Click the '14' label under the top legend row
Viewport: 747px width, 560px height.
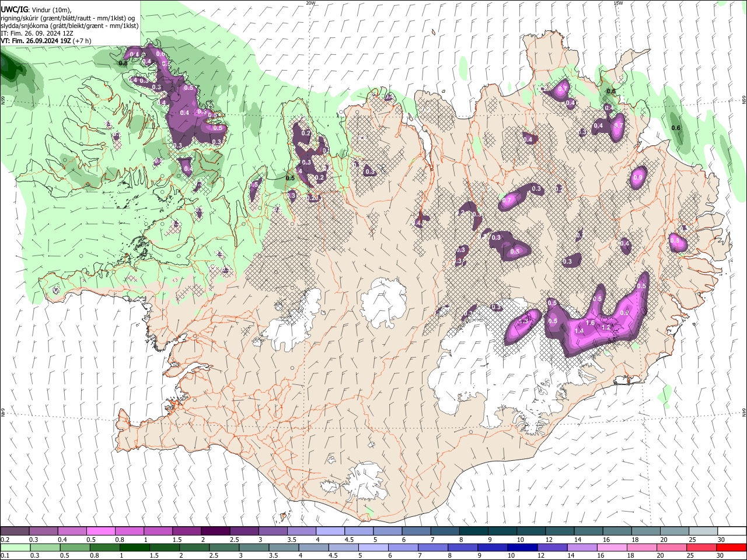578,540
